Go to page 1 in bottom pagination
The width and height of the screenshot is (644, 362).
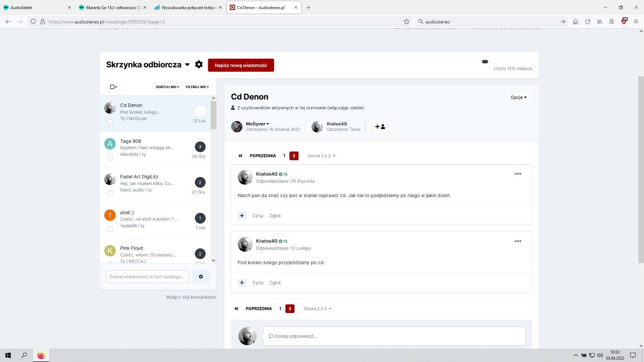(280, 309)
